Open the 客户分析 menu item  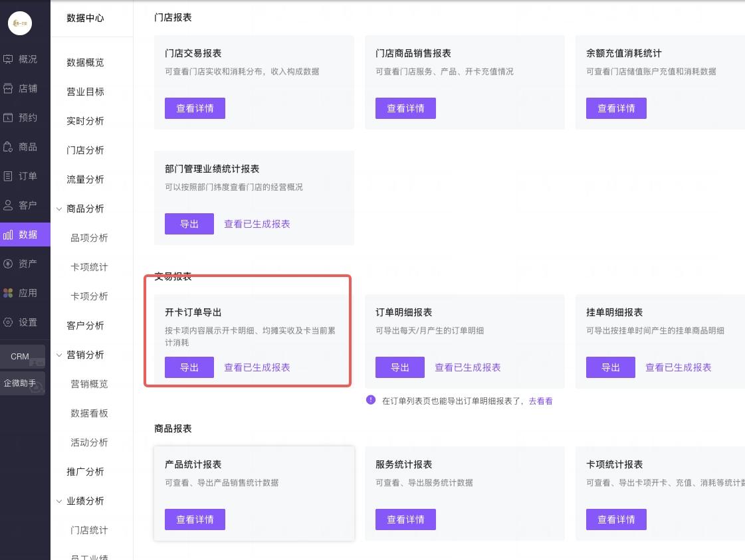(85, 326)
